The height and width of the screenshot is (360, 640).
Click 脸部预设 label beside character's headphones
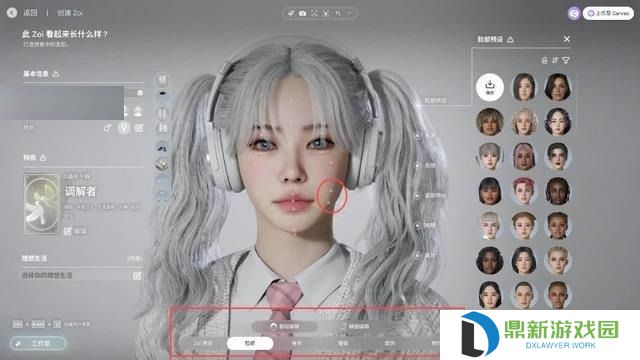[x=436, y=100]
